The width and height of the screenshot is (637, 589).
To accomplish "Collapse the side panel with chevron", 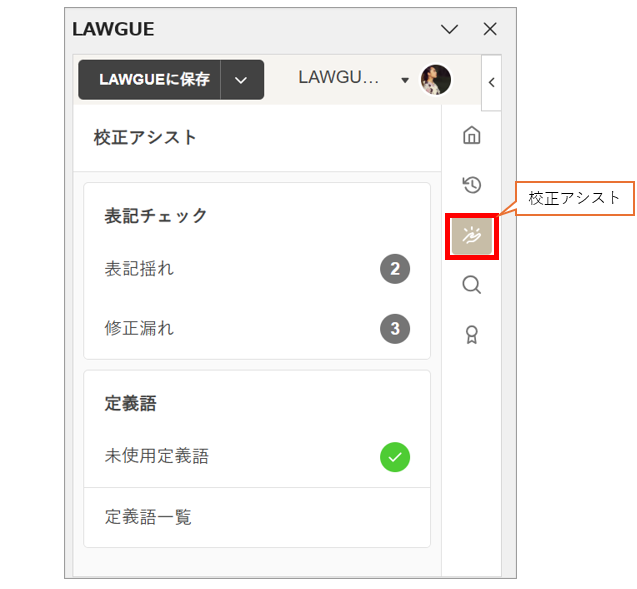I will coord(491,83).
